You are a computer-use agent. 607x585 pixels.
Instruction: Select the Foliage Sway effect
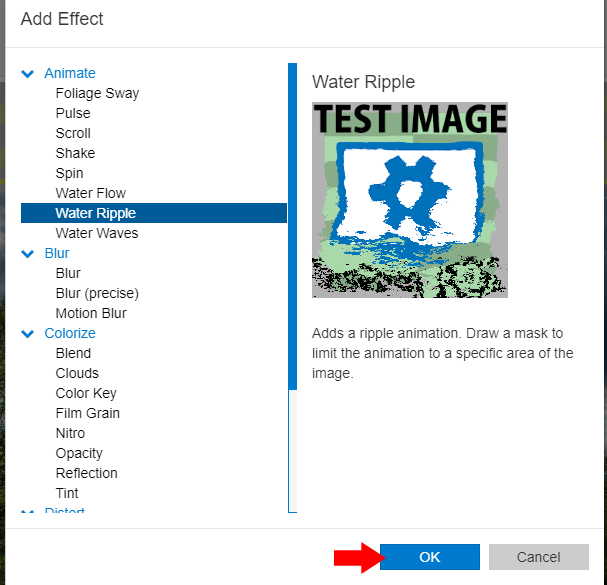click(97, 93)
